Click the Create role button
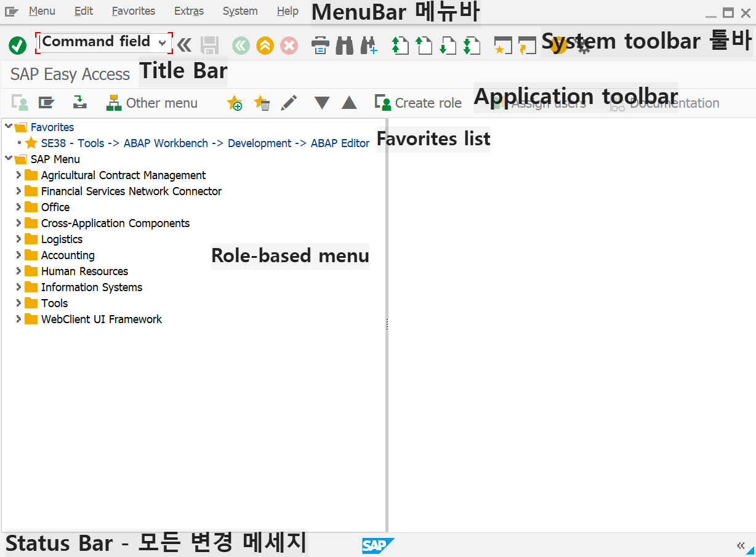Image resolution: width=756 pixels, height=557 pixels. tap(419, 103)
